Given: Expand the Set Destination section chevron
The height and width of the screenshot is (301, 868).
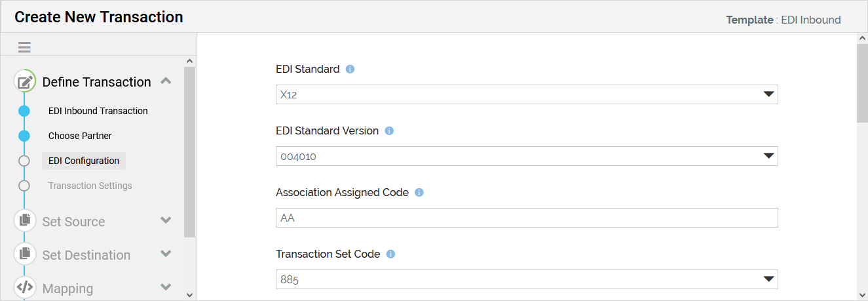Looking at the screenshot, I should (166, 254).
